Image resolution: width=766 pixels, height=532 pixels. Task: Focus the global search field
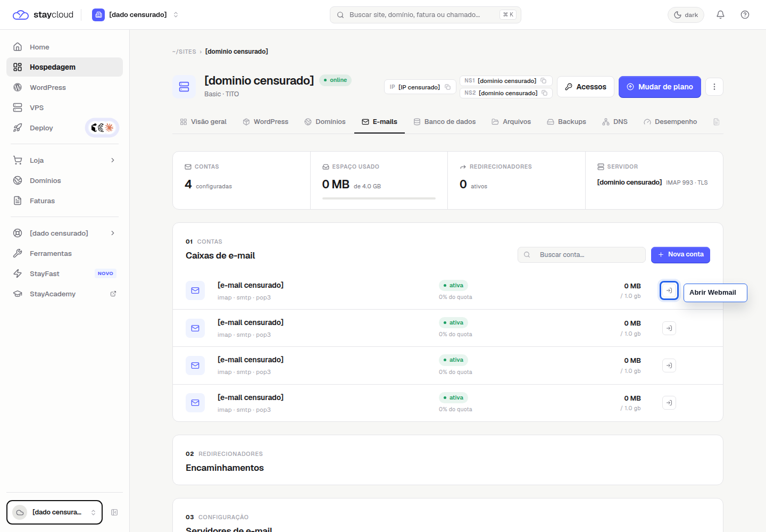click(x=425, y=15)
